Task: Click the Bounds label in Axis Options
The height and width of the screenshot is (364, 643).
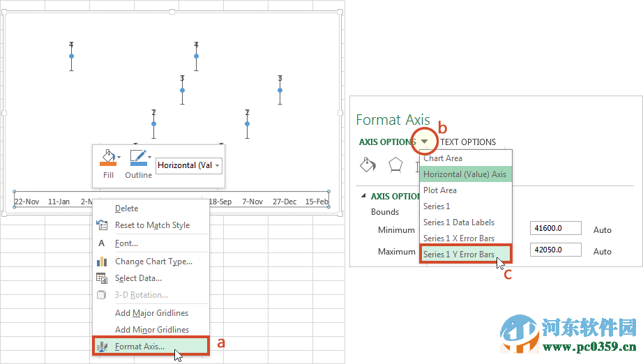Action: 385,212
